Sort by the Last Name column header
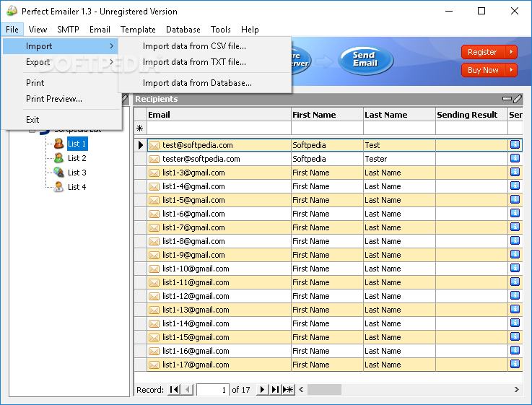This screenshot has width=532, height=405. [x=399, y=115]
